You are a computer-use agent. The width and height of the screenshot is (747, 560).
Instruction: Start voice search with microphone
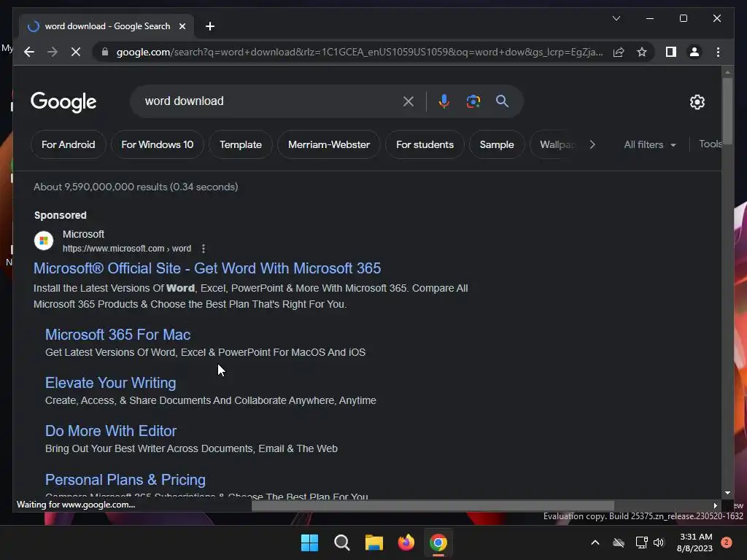pyautogui.click(x=444, y=101)
